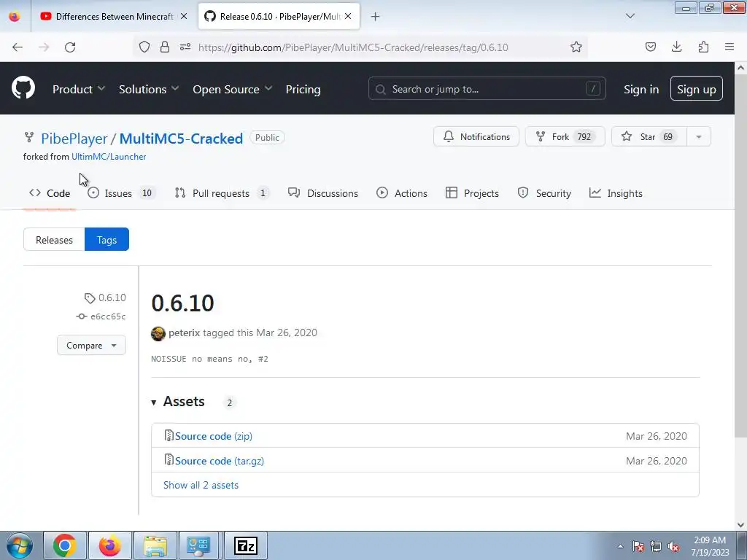Open the Insights tab
This screenshot has height=560, width=747.
[x=616, y=193]
